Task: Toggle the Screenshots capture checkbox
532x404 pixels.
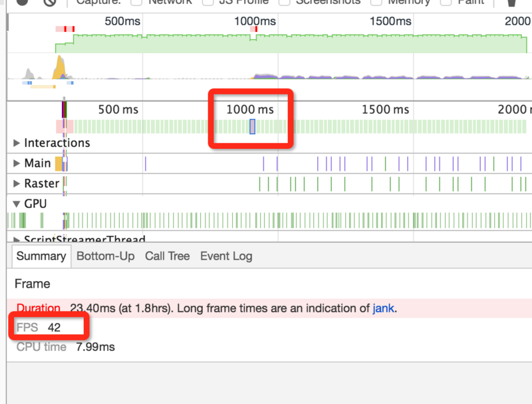Action: pyautogui.click(x=283, y=2)
